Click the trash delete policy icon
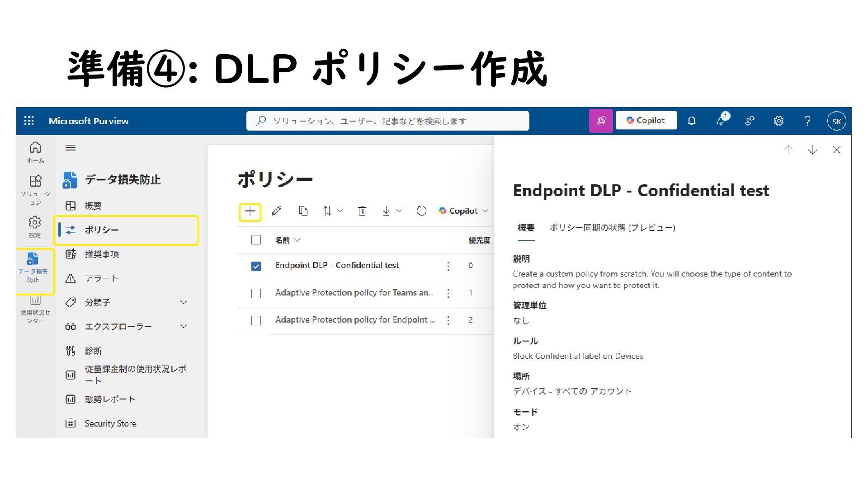The width and height of the screenshot is (868, 488). [x=362, y=211]
